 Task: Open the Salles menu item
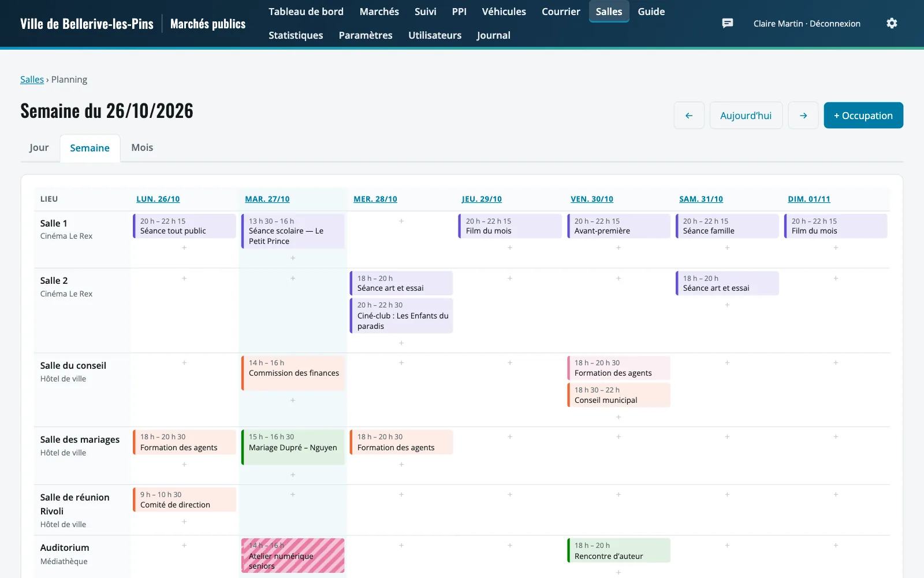coord(609,12)
